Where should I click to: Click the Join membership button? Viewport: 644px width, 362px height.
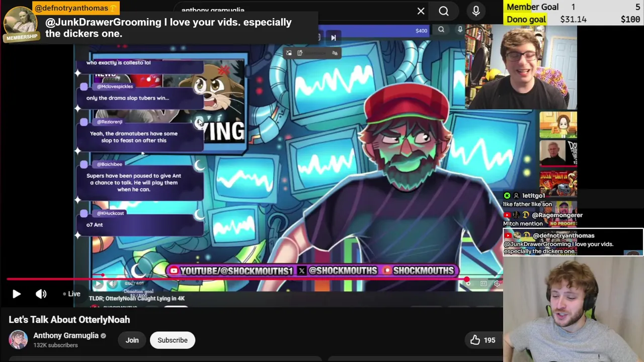point(132,340)
